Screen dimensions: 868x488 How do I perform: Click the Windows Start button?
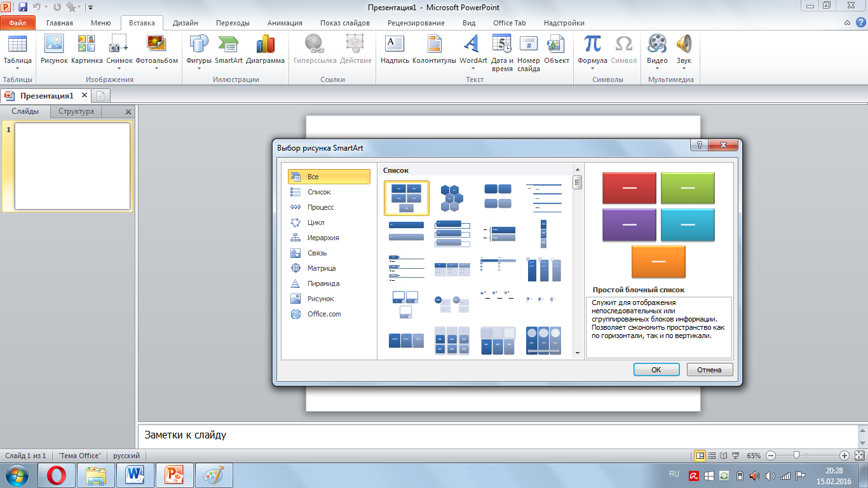(17, 475)
